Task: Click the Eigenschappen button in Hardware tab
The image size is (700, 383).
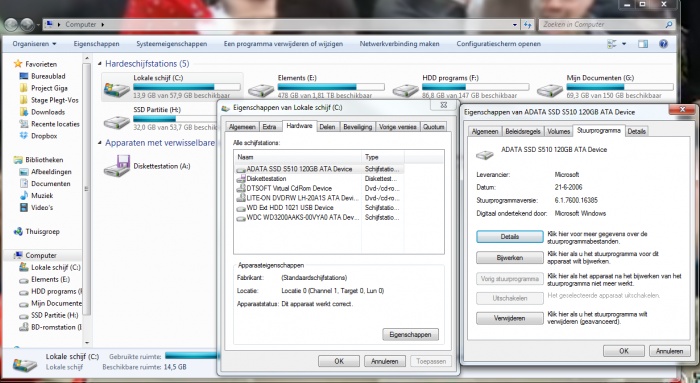Action: click(410, 335)
